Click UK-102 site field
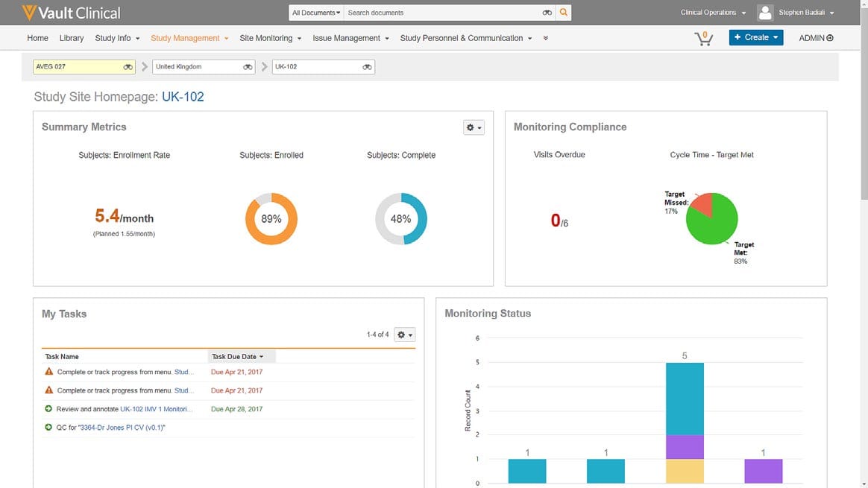The height and width of the screenshot is (488, 868). [324, 67]
